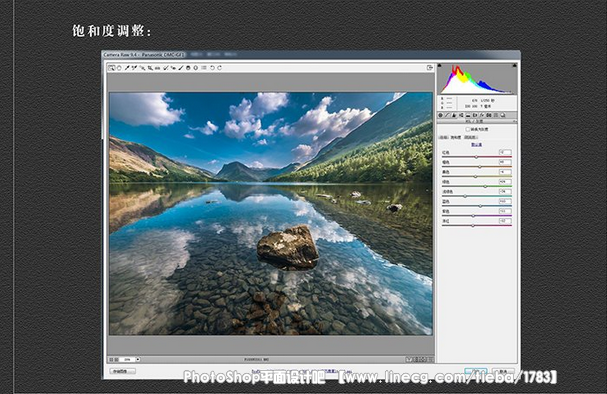Viewport: 607px width, 394px height.
Task: Toggle shadow clipping warning in histogram
Action: [440, 66]
